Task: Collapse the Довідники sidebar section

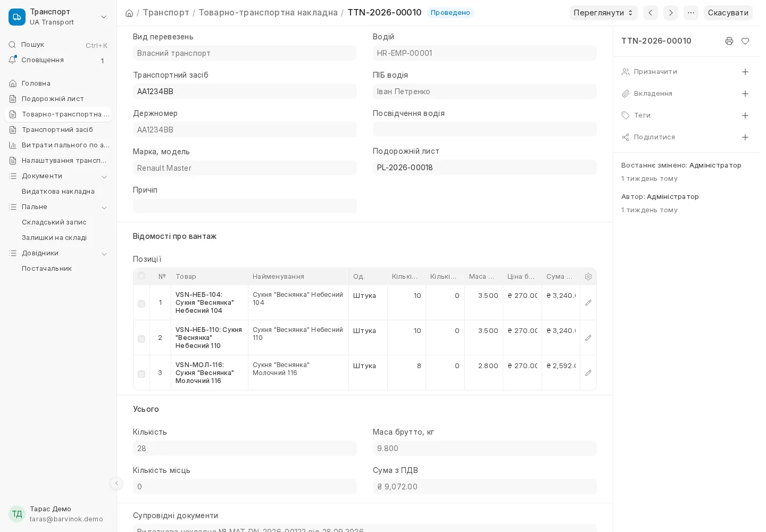Action: (104, 254)
